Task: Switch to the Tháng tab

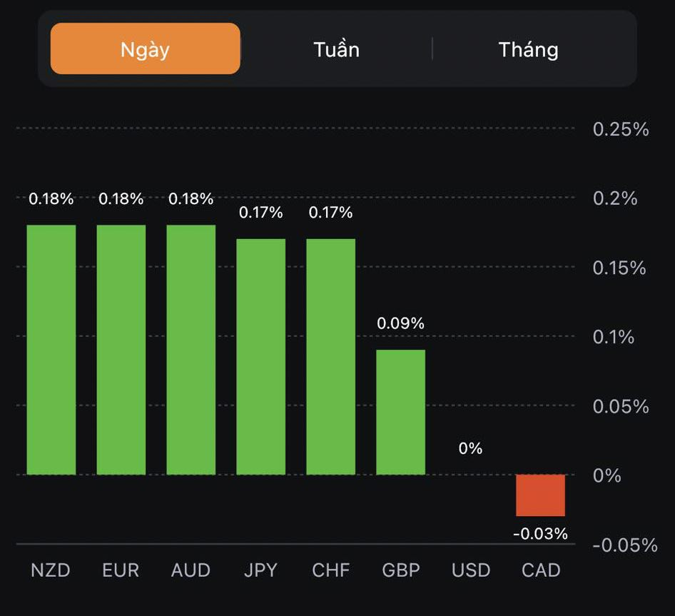Action: [528, 49]
